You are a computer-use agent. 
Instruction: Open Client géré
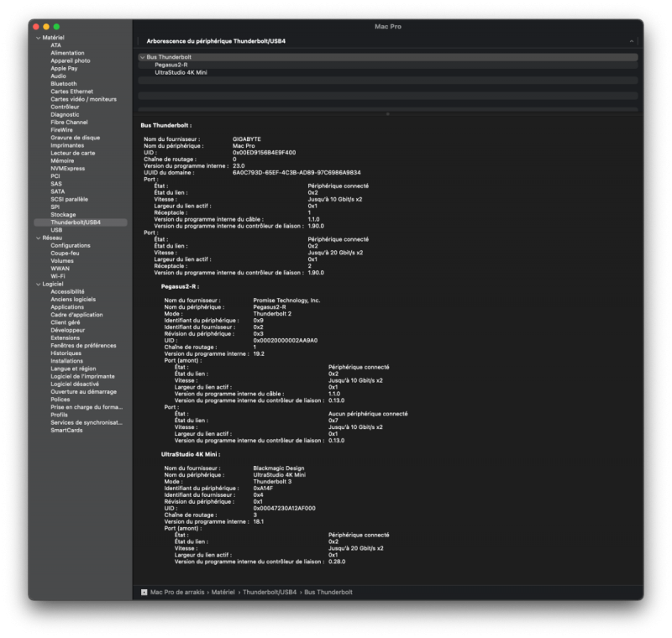pos(66,323)
